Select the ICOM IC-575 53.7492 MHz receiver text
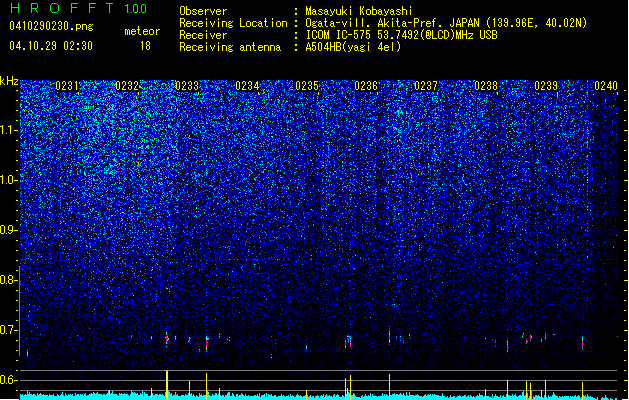629x400 pixels. pos(402,35)
